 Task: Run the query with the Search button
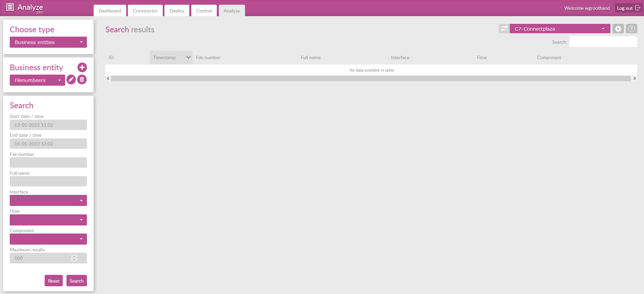point(77,281)
